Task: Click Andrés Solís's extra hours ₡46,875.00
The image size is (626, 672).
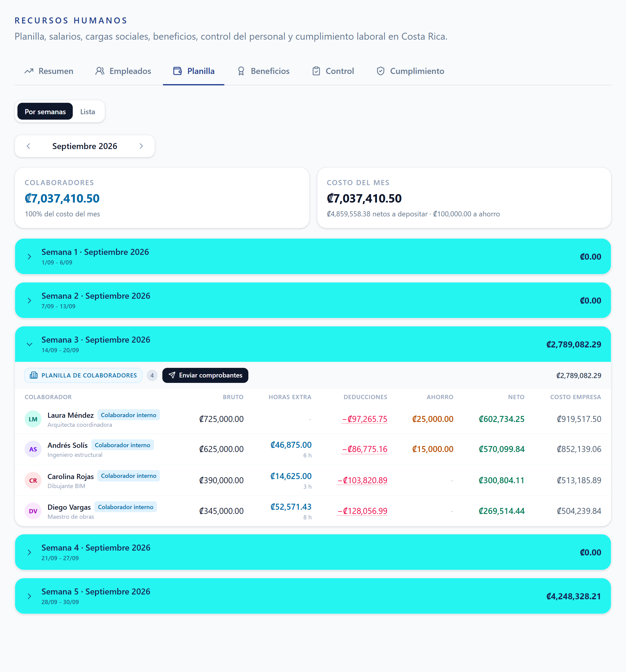Action: pos(291,445)
